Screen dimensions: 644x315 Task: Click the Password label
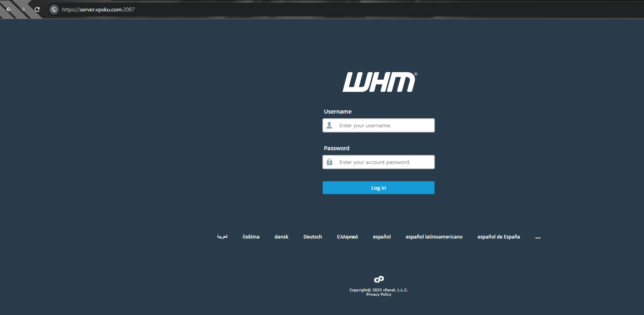coord(337,148)
